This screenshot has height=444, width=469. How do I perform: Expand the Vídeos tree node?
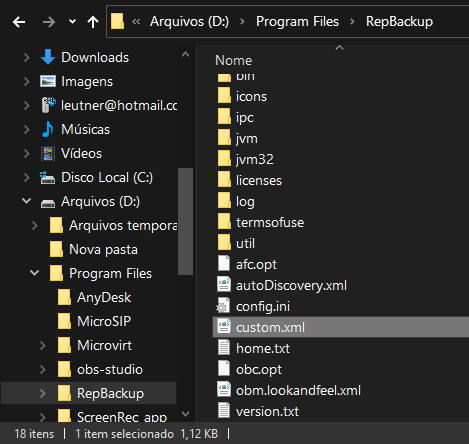(27, 153)
